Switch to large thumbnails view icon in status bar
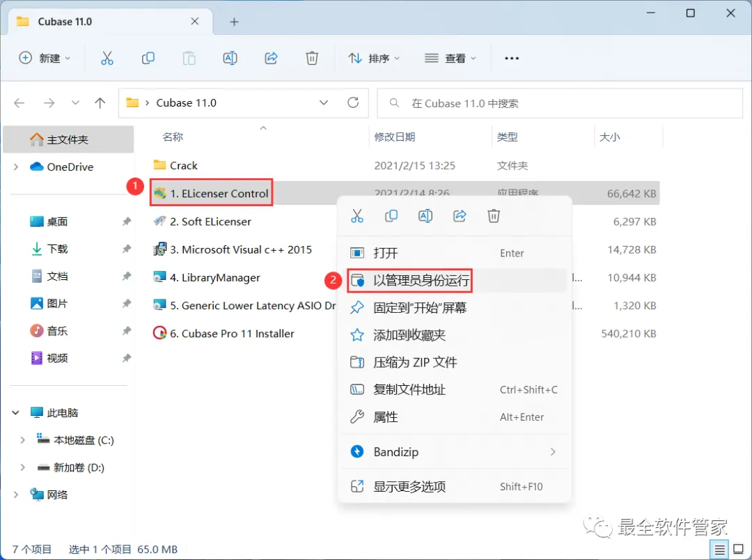 pyautogui.click(x=738, y=549)
